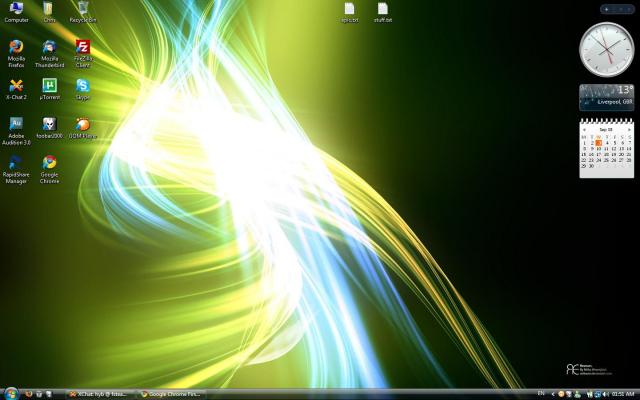Image resolution: width=640 pixels, height=400 pixels.
Task: Open the Chris folder on desktop
Action: (49, 12)
